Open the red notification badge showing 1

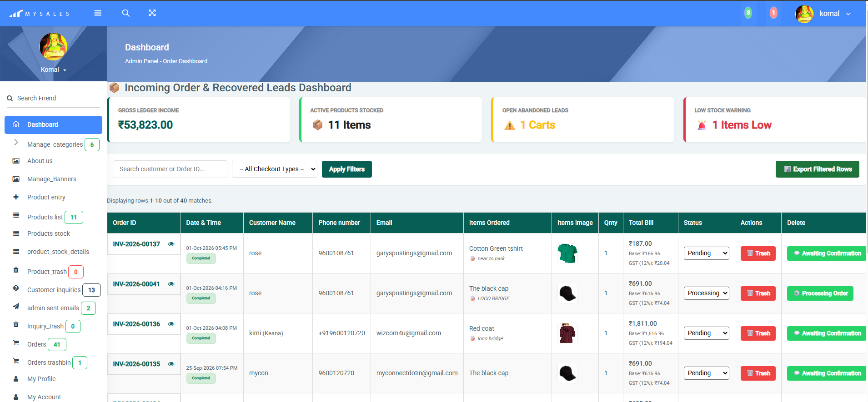(773, 13)
